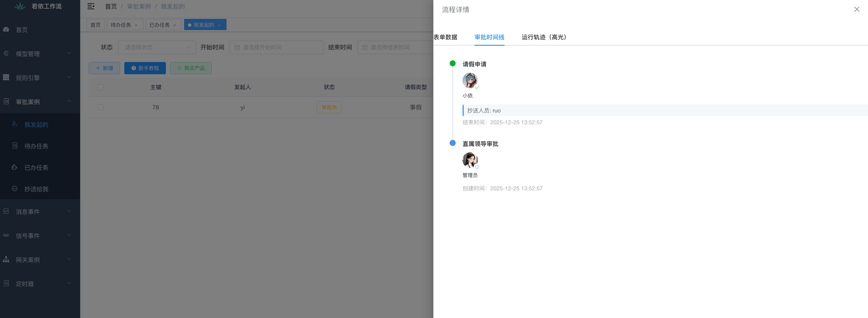Screen dimensions: 868x318
Task: Toggle the select-all checkbox in table header
Action: click(101, 87)
